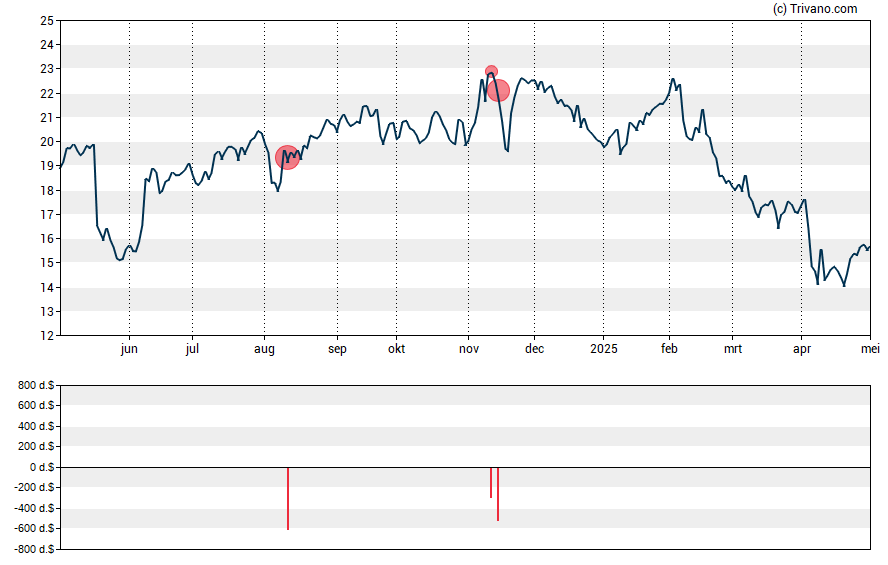Viewport: 888px width, 565px height.
Task: Click the small red marker at November peak
Action: 492,72
